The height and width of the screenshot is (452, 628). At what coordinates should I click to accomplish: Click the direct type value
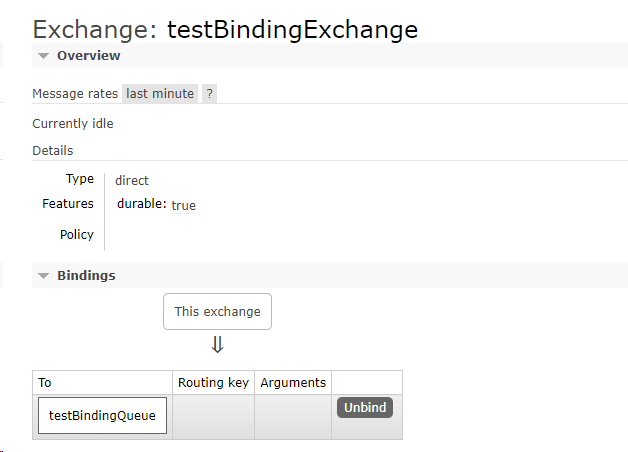(132, 181)
